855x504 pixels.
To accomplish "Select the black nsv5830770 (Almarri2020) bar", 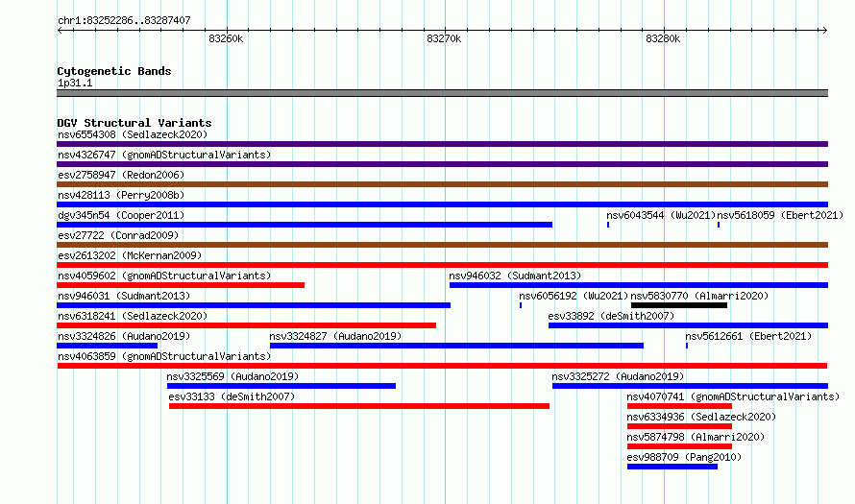I will (x=679, y=305).
